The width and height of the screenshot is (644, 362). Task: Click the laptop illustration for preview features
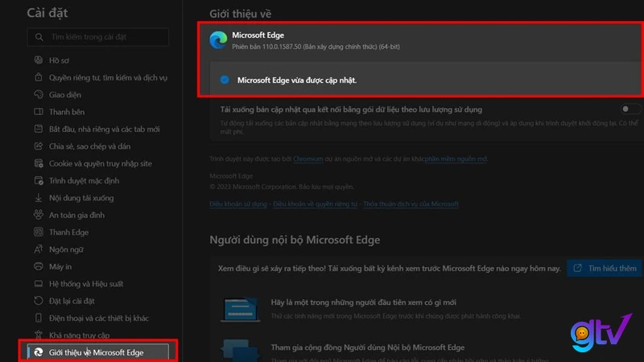[x=240, y=309]
